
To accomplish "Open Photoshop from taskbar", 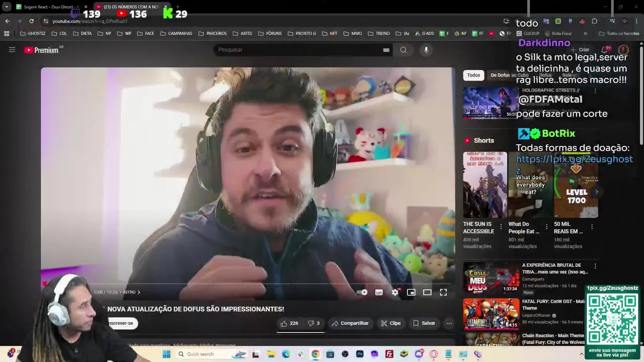I will pyautogui.click(x=360, y=354).
